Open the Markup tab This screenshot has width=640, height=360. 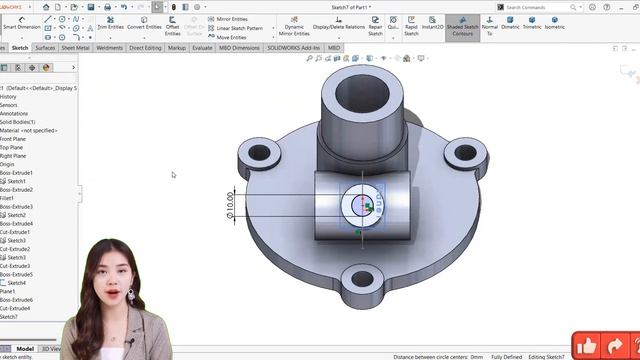click(177, 48)
